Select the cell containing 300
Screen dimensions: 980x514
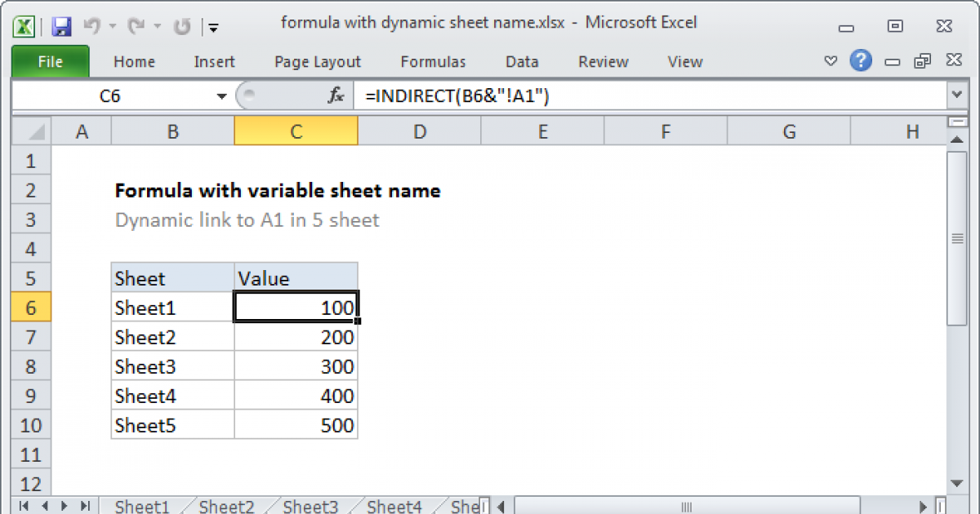point(296,366)
